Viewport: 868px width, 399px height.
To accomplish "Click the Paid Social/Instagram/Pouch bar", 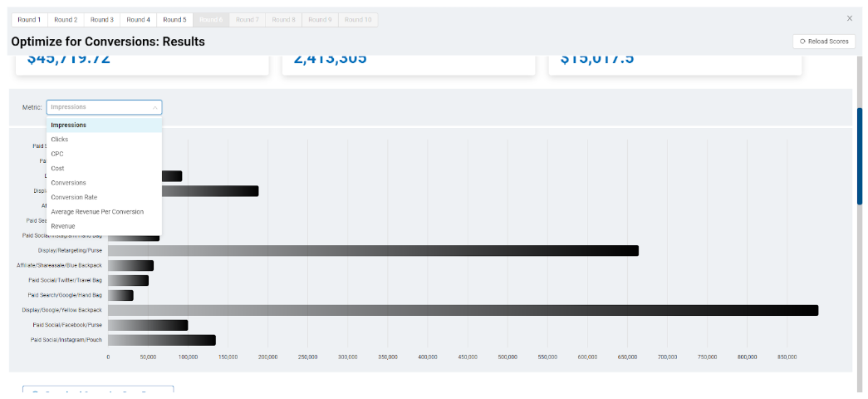I will pos(161,340).
